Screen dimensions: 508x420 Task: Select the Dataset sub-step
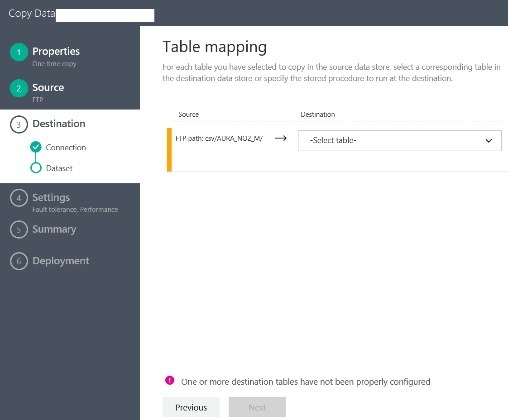coord(59,168)
